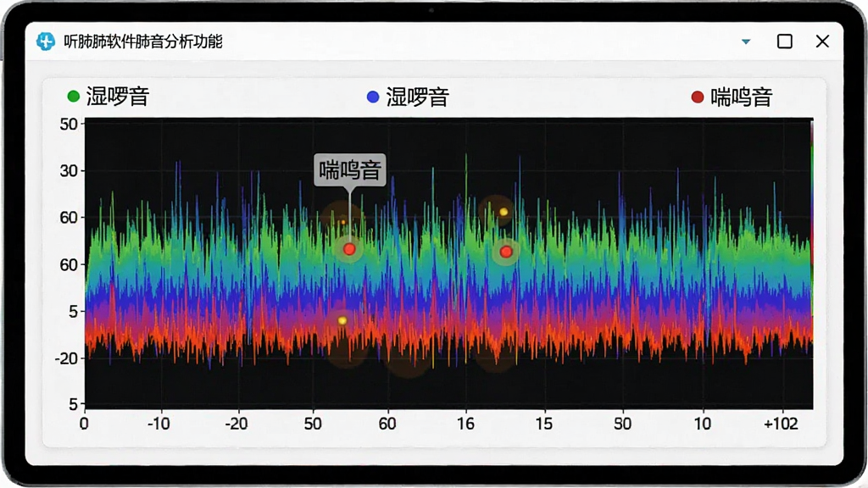868x488 pixels.
Task: Click the window title 听肺肺软件肺音分析功能
Action: click(x=142, y=42)
